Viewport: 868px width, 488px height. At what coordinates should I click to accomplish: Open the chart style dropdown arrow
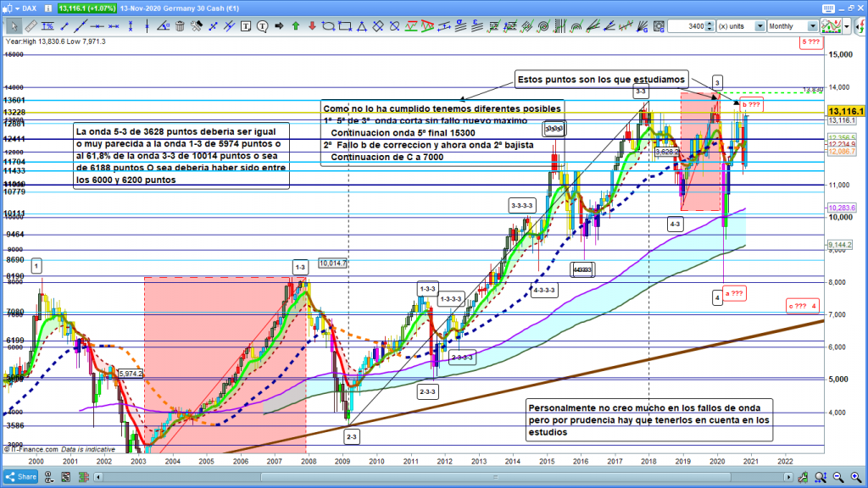[x=846, y=26]
